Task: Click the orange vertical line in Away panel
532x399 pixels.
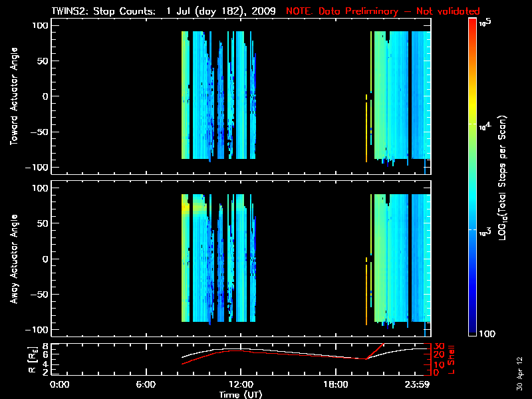Action: click(x=366, y=293)
